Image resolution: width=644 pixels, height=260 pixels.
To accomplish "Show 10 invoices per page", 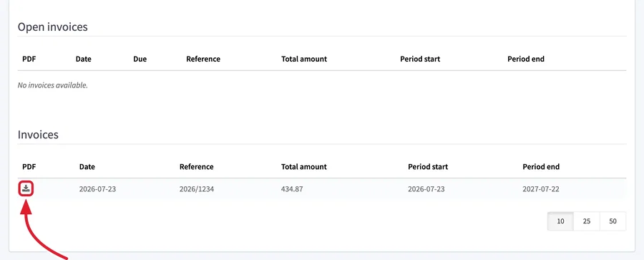I will 560,221.
